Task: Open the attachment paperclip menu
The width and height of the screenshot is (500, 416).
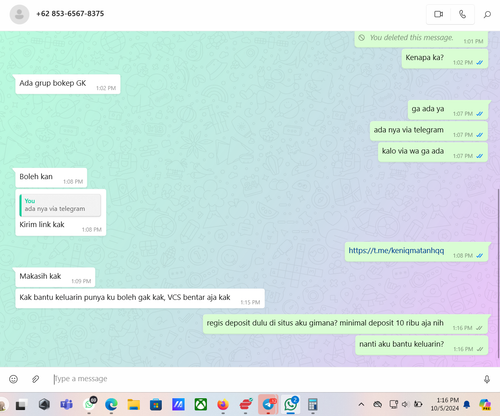Action: click(x=35, y=379)
